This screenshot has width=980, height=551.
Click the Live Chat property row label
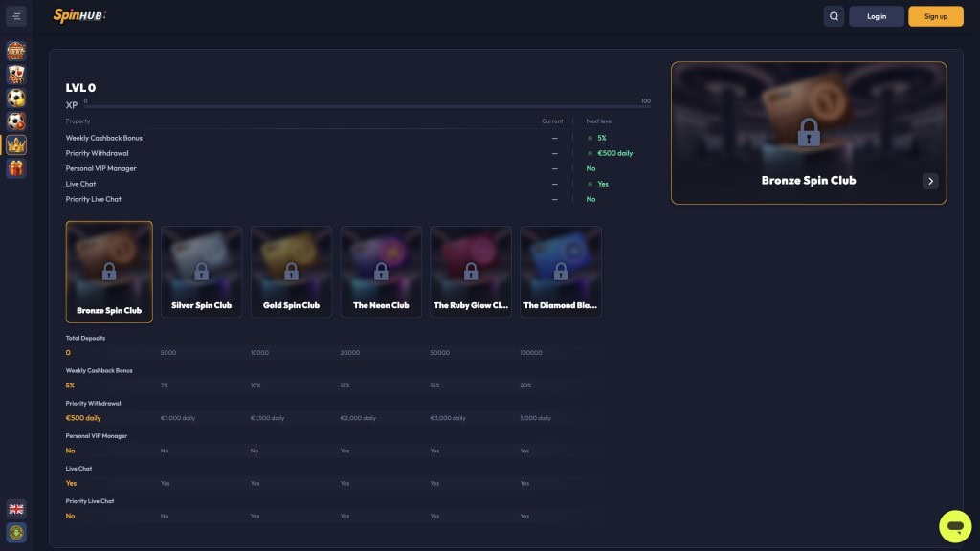pos(80,184)
